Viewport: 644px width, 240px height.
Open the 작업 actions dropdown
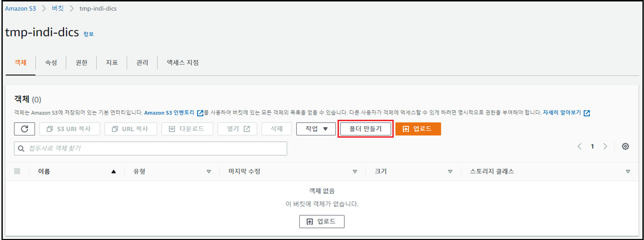pos(316,129)
